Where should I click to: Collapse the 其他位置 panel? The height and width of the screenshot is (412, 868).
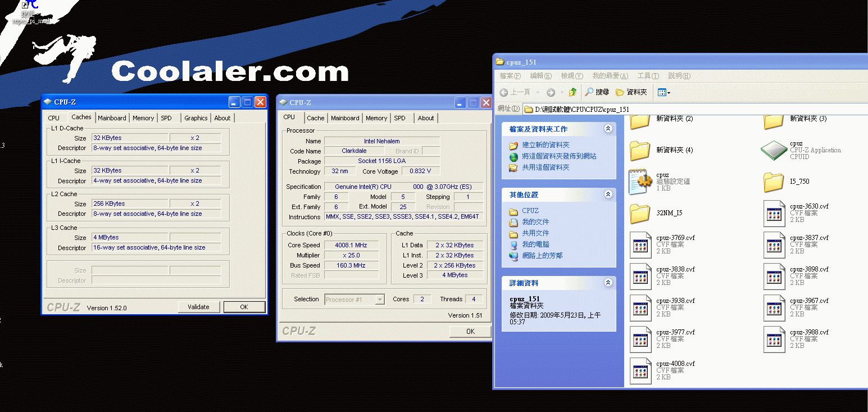point(607,194)
